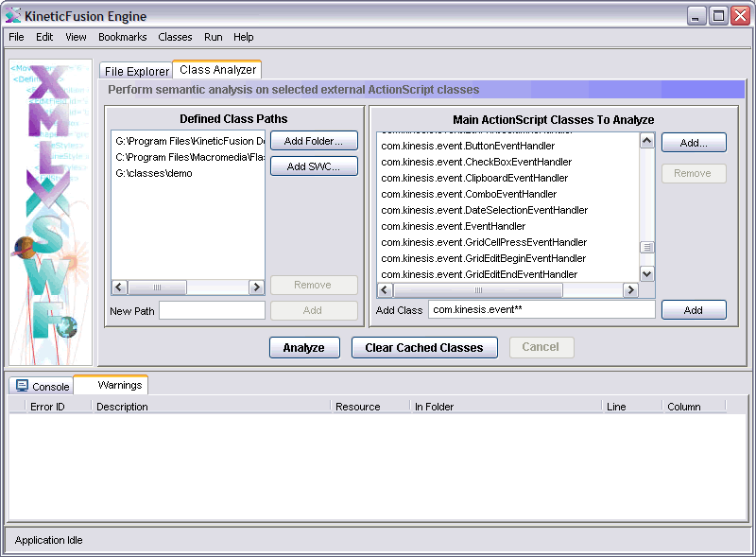The width and height of the screenshot is (756, 557).
Task: Open the Run menu
Action: point(214,37)
